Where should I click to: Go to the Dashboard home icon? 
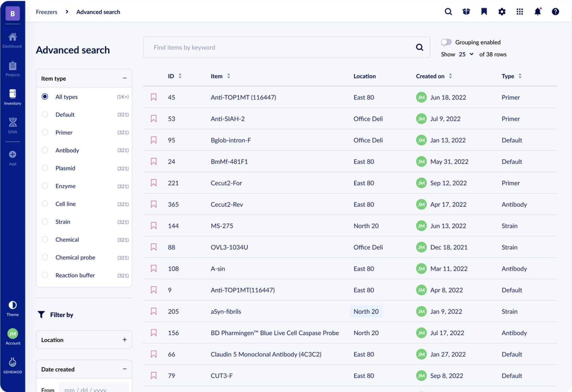(x=13, y=40)
